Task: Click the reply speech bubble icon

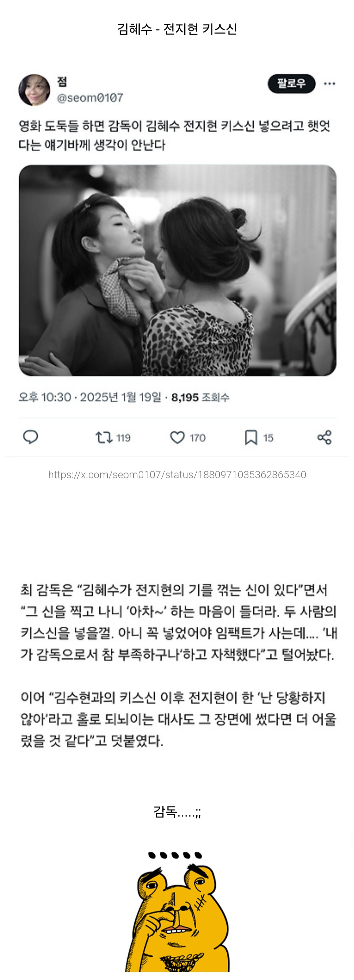Action: (30, 437)
